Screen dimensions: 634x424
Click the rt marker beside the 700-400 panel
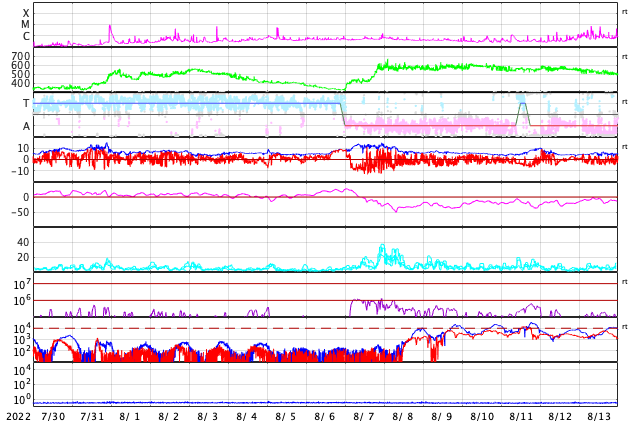(x=624, y=57)
